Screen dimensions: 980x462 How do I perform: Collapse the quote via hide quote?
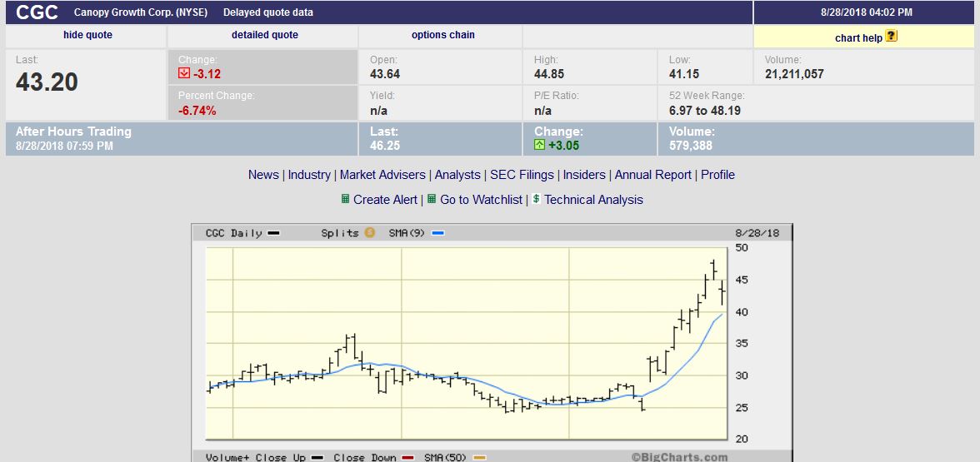(x=87, y=35)
